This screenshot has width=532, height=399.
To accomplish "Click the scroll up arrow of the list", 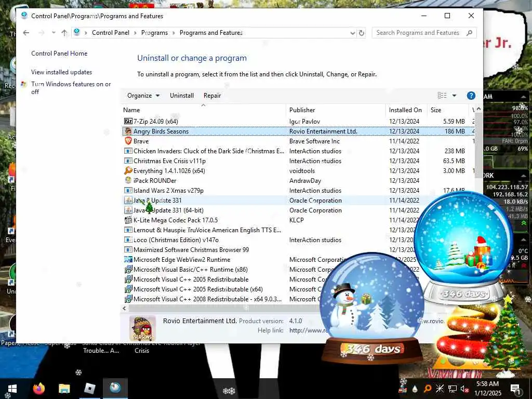I will pos(478,109).
